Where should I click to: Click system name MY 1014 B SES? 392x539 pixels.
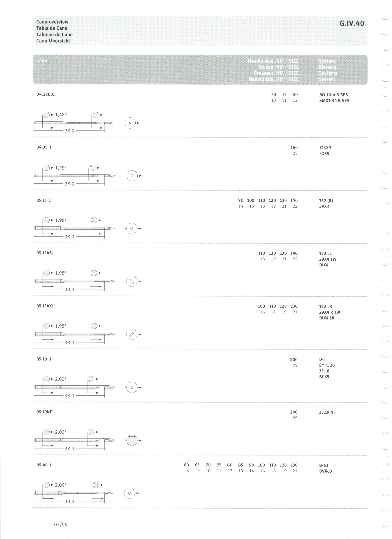click(334, 95)
